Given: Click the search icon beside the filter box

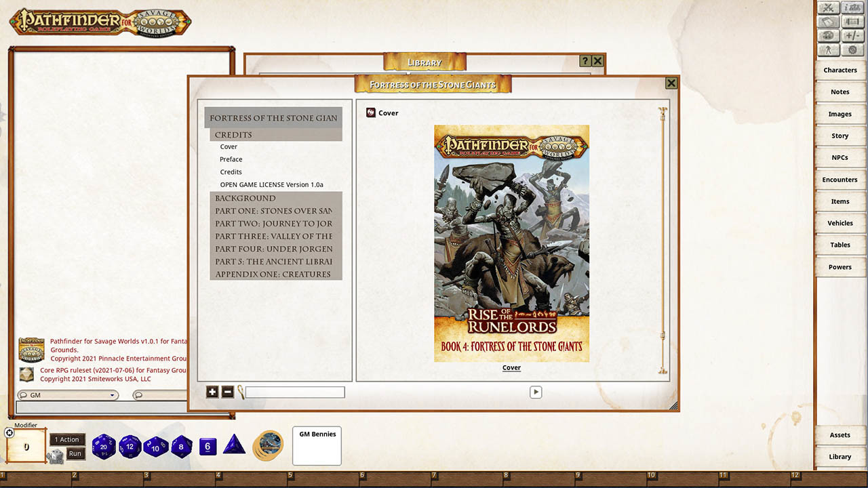Looking at the screenshot, I should point(241,392).
